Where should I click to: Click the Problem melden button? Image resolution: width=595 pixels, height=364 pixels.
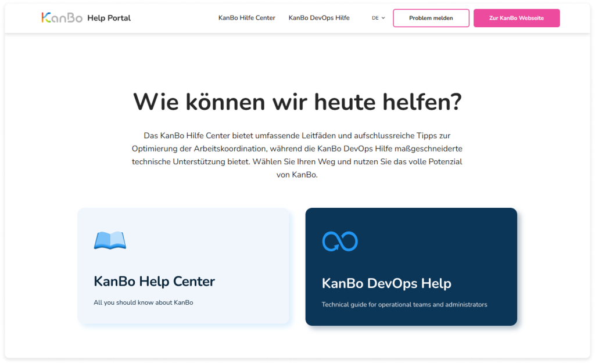pyautogui.click(x=431, y=18)
